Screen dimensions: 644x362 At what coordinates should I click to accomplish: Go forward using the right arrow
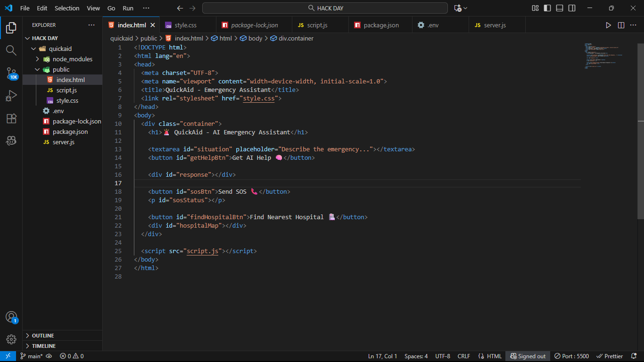(x=192, y=8)
